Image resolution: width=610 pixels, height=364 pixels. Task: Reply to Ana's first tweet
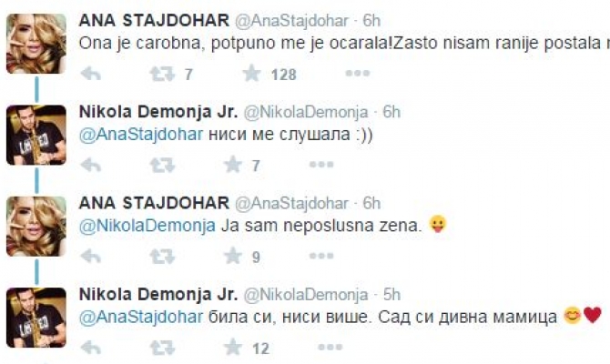coord(89,75)
